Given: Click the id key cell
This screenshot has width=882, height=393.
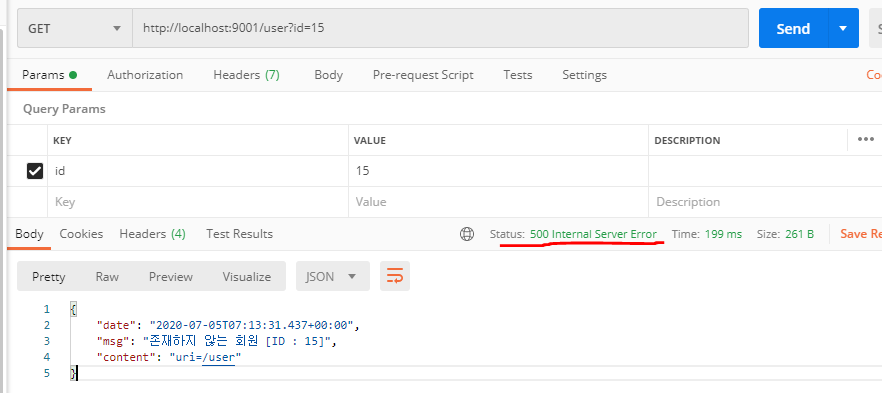Looking at the screenshot, I should (x=198, y=171).
